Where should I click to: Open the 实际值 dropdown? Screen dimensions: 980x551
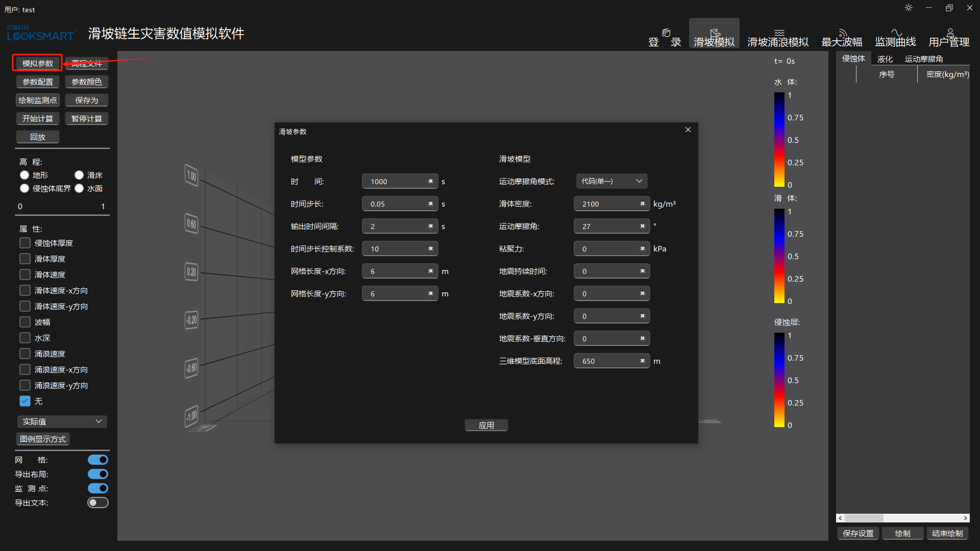62,421
